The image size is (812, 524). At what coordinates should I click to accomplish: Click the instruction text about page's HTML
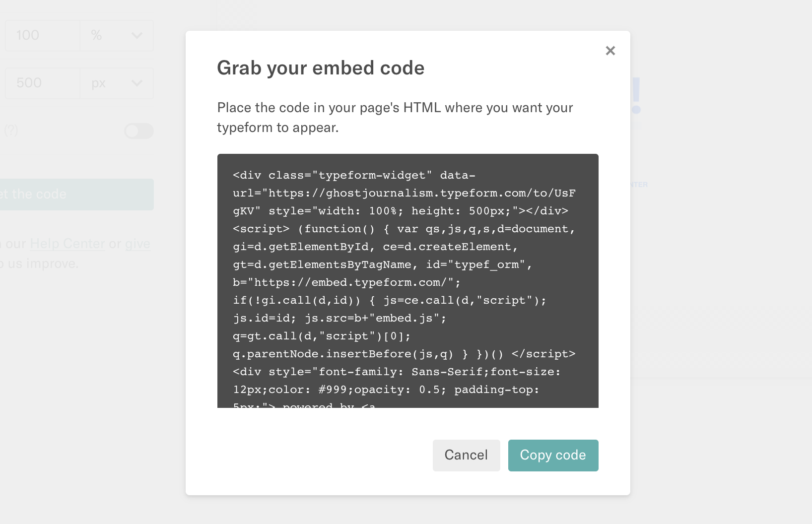click(395, 118)
